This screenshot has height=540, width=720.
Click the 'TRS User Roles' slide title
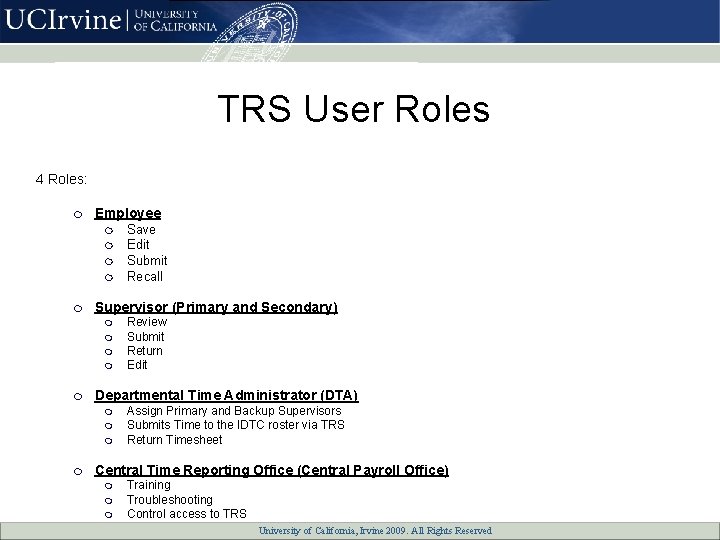click(354, 109)
